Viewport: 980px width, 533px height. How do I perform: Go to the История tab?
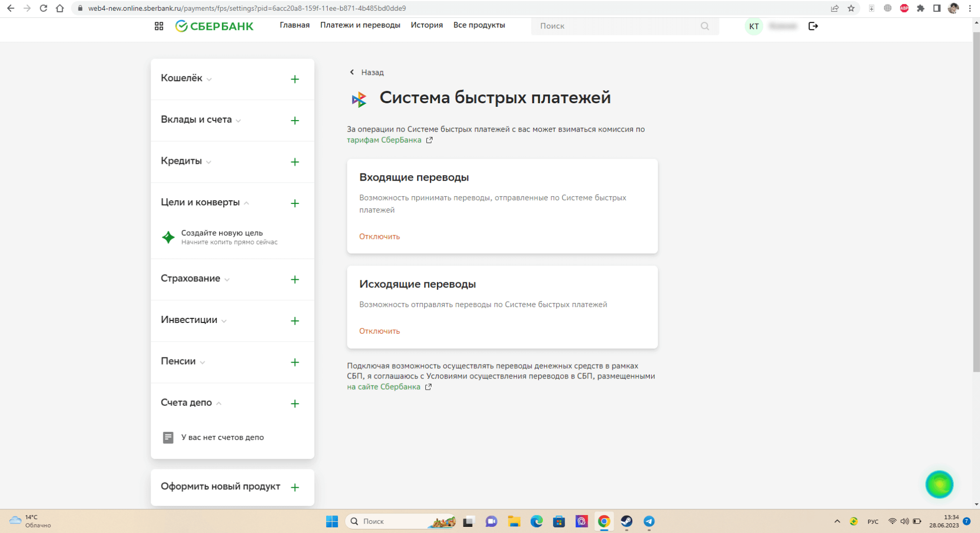click(426, 25)
